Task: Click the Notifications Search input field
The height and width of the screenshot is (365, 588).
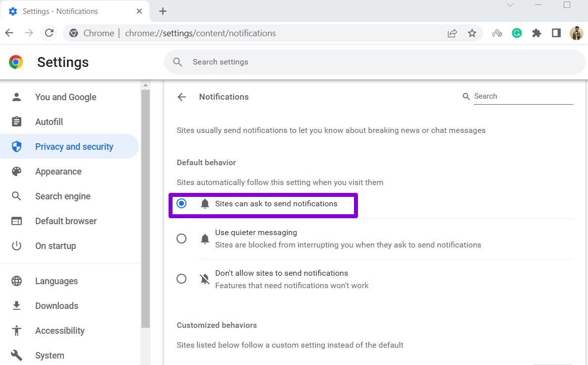Action: click(x=523, y=96)
